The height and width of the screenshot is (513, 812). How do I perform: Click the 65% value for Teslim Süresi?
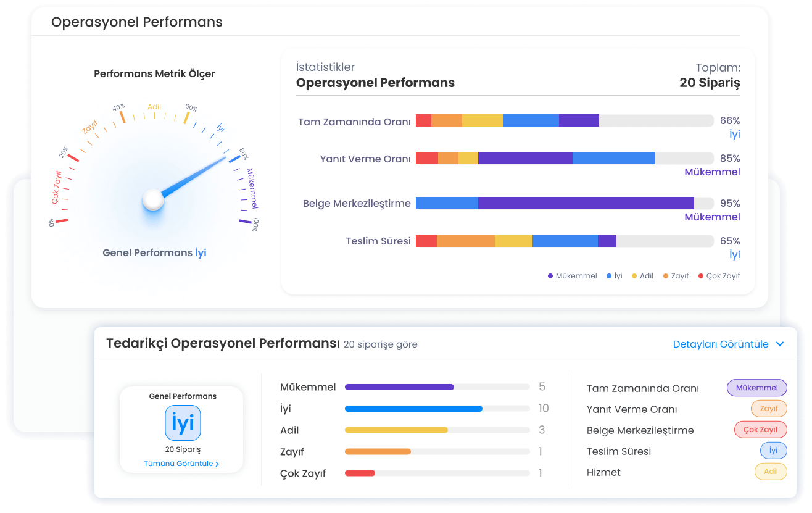point(730,241)
